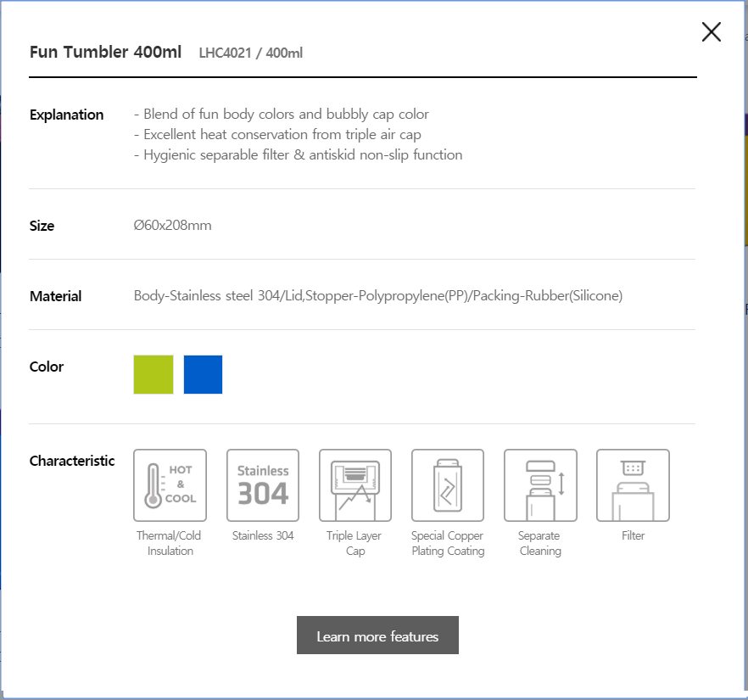This screenshot has width=748, height=700.
Task: Click the Learn more features button
Action: [x=378, y=636]
